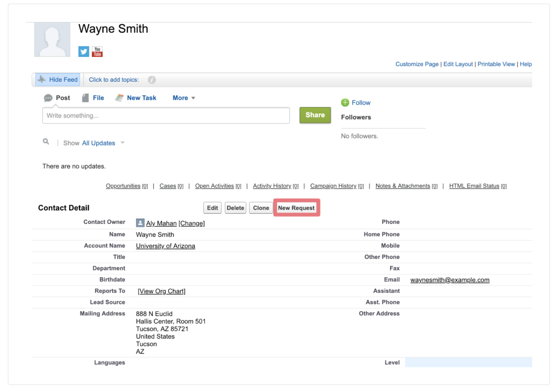Jump to Opportunities related list

[x=123, y=186]
